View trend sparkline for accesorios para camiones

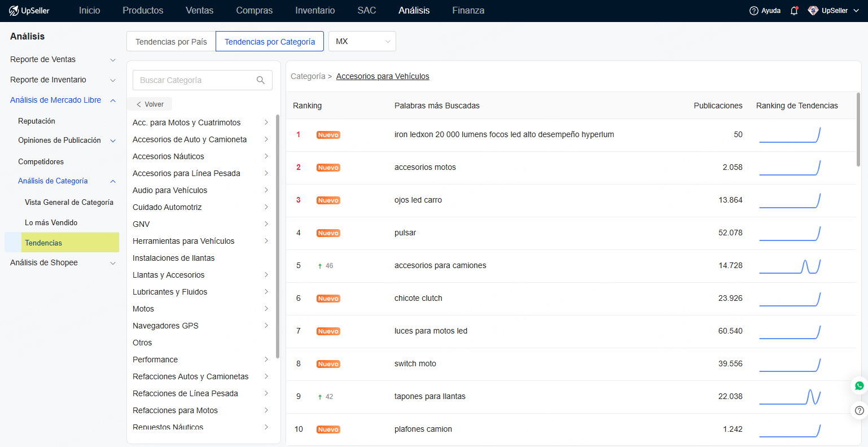coord(790,266)
